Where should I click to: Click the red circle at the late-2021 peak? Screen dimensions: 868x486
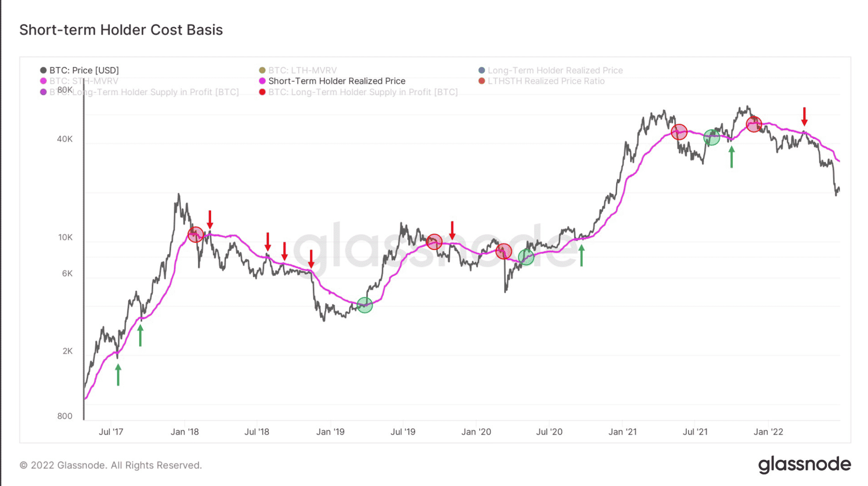754,124
